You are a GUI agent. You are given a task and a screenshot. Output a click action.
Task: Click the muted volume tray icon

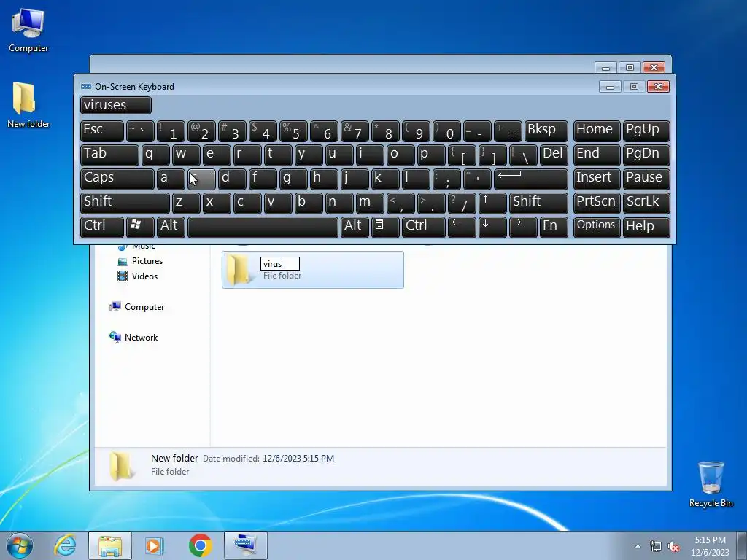point(673,547)
